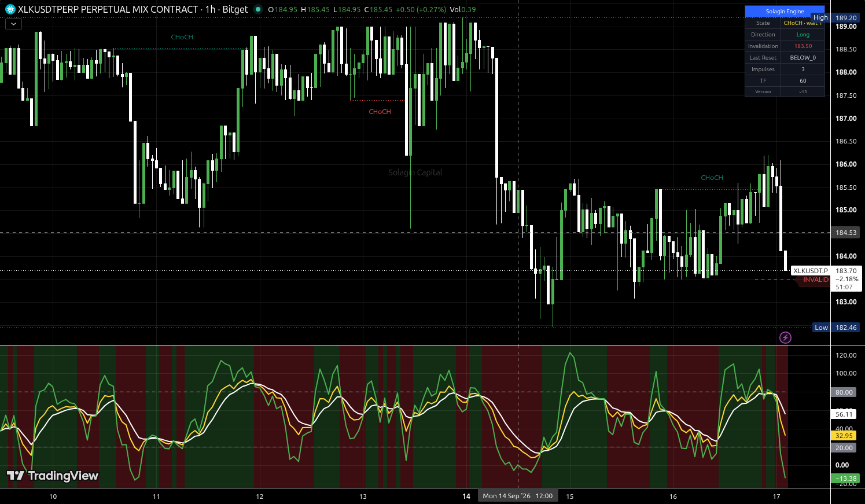The height and width of the screenshot is (504, 865).
Task: Click the Impulses value 3
Action: click(803, 69)
